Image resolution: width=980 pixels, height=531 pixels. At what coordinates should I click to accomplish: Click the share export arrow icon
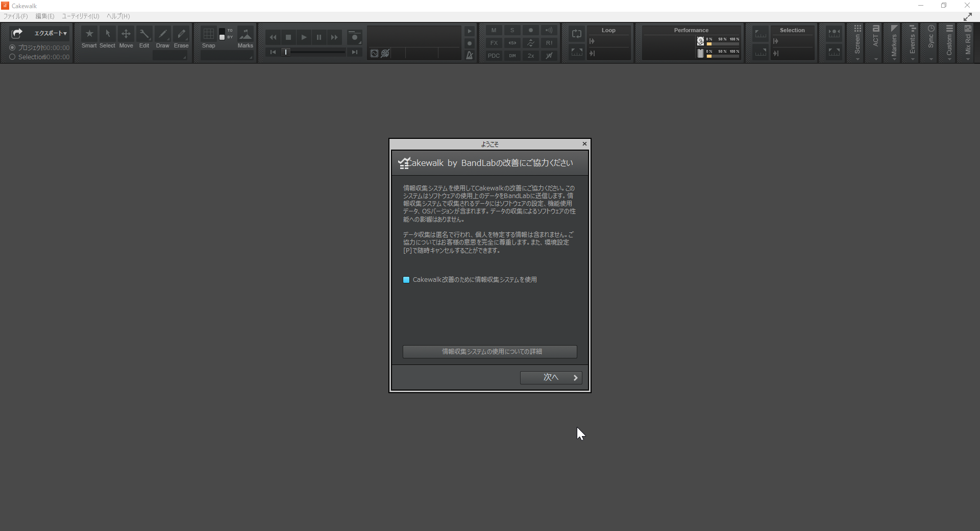17,33
